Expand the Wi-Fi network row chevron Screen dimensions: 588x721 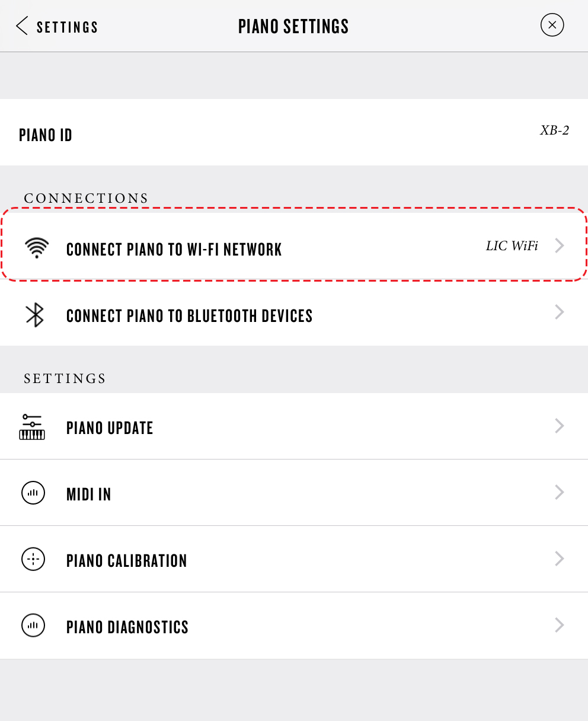click(x=559, y=245)
